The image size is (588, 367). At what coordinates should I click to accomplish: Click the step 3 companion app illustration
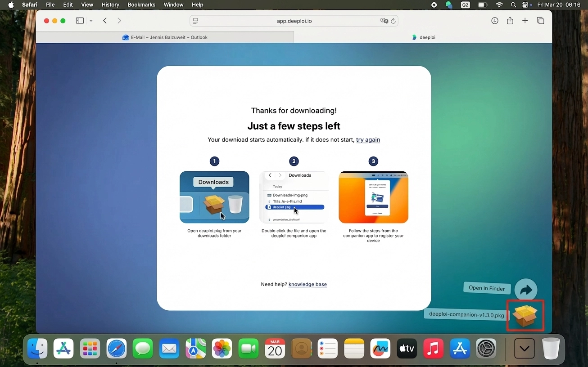pos(373,197)
